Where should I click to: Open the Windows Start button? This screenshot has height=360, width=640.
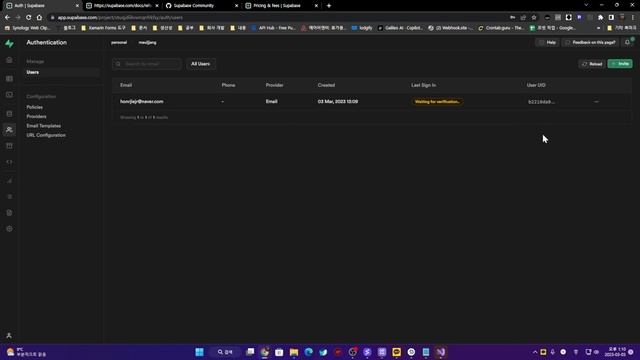tap(199, 352)
